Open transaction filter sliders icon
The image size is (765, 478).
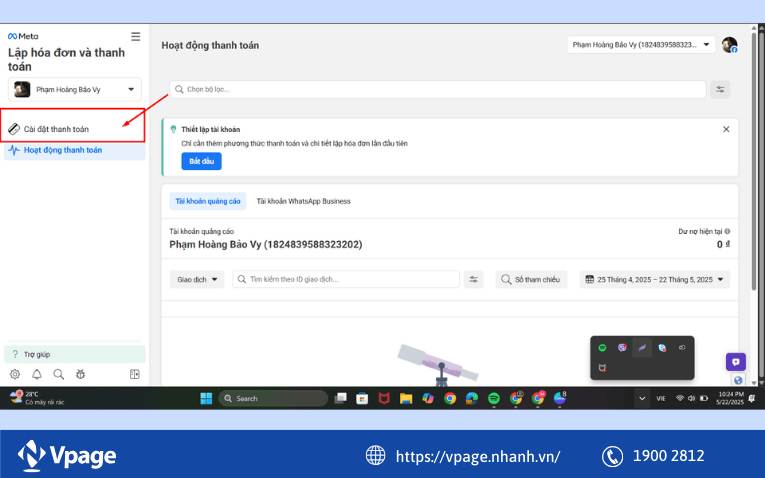pos(473,279)
